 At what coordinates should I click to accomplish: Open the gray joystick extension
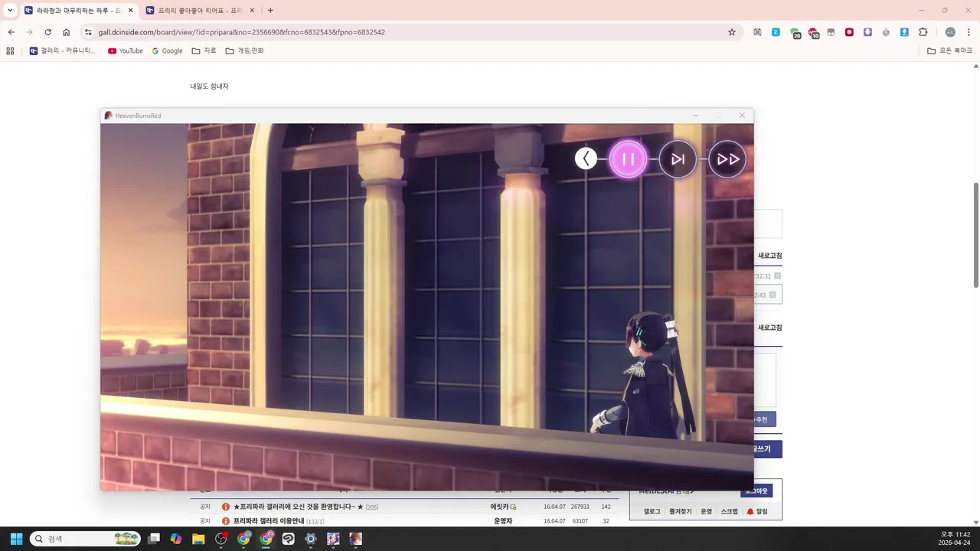(x=886, y=32)
